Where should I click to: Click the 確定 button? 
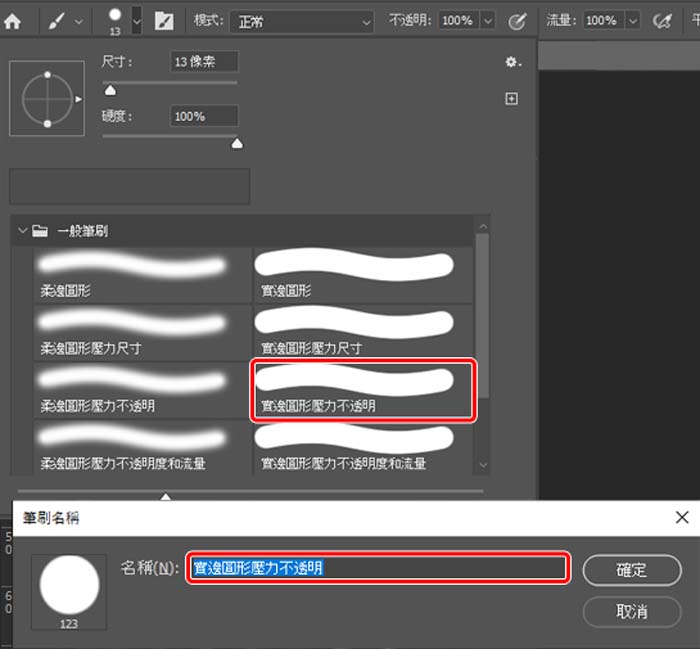[x=630, y=569]
